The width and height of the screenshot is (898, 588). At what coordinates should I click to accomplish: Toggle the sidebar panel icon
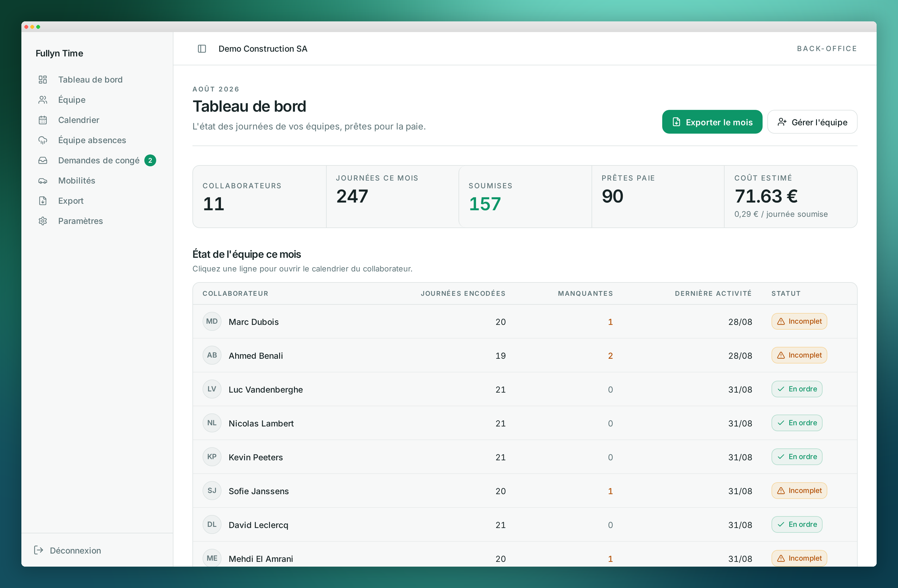[202, 49]
